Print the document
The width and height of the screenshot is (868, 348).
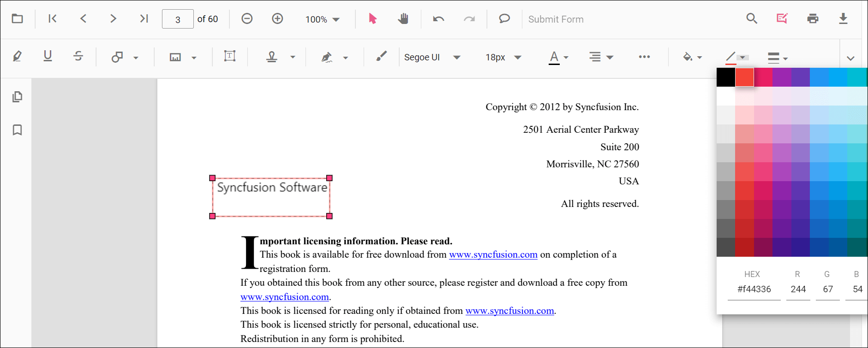(813, 19)
